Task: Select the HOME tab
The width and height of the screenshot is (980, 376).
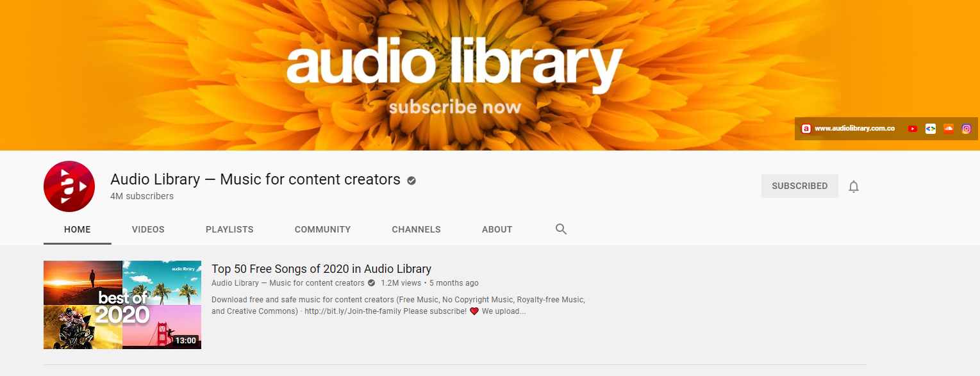Action: [78, 229]
